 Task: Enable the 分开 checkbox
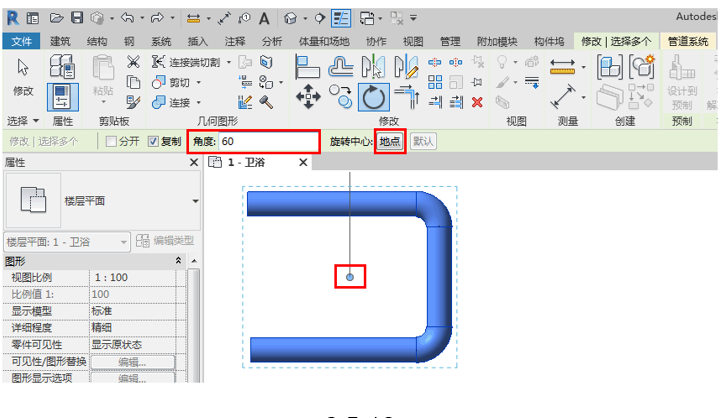[x=112, y=141]
